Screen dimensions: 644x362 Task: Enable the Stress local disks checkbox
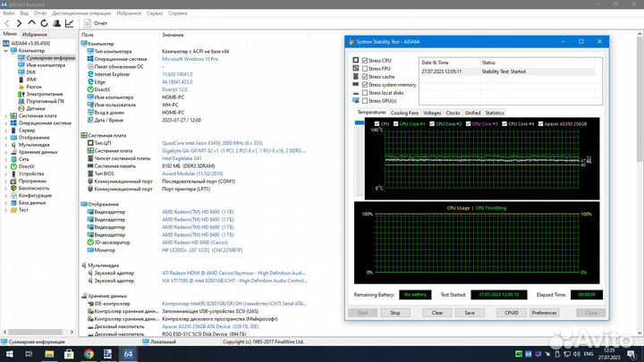(x=365, y=93)
